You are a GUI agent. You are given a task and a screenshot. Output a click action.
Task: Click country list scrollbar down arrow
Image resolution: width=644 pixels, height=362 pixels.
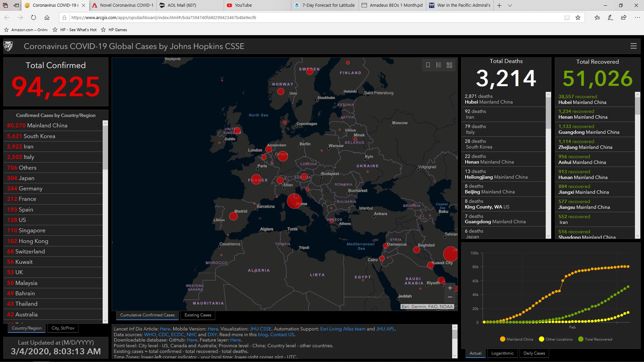pos(105,321)
